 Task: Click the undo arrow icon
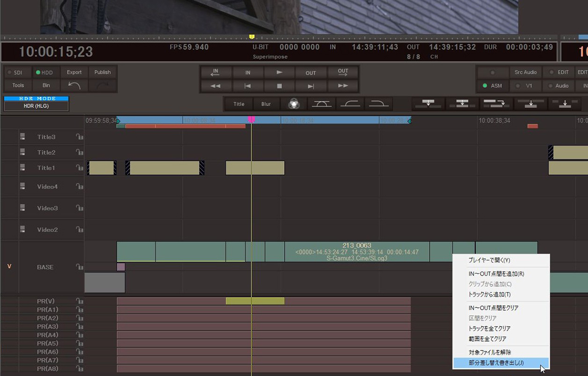click(74, 85)
